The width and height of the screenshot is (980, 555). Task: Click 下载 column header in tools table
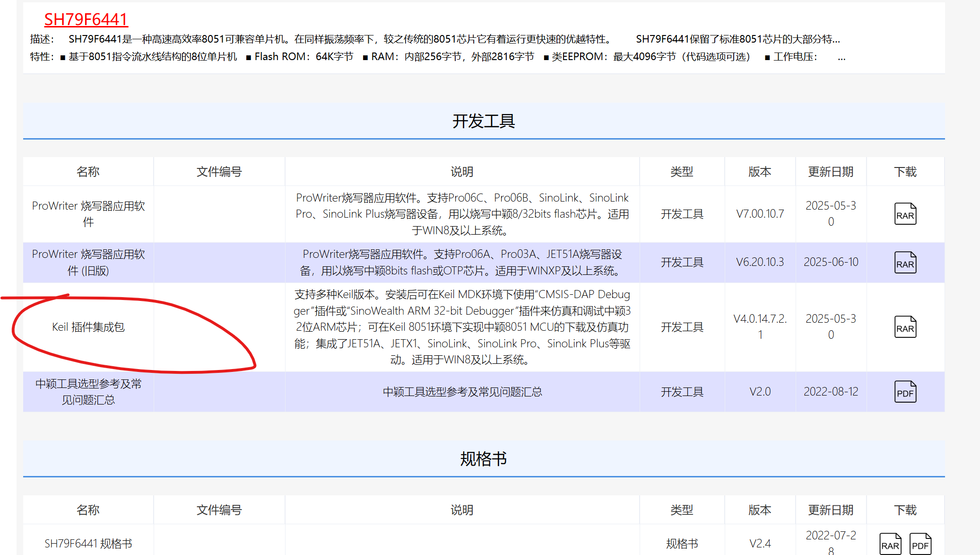pyautogui.click(x=905, y=172)
